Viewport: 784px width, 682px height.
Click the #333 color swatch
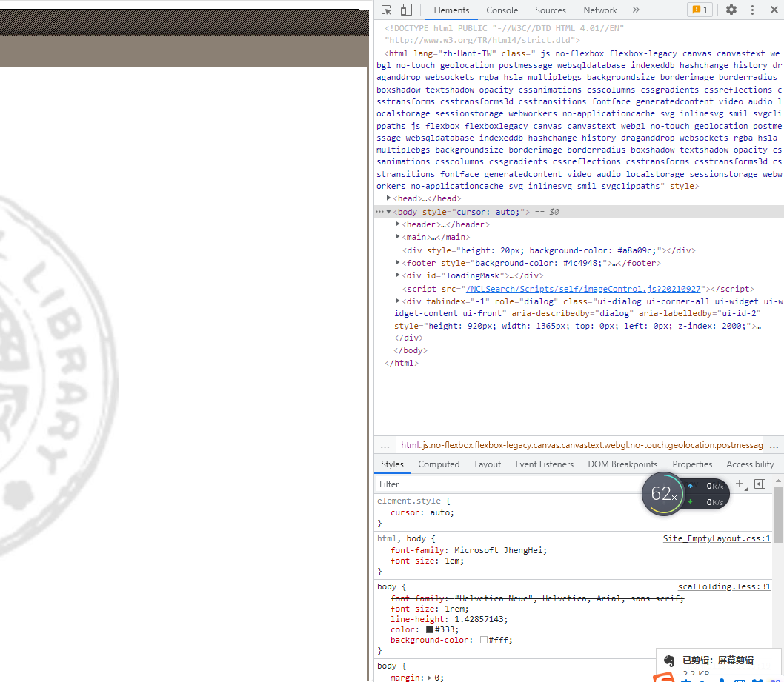[430, 629]
